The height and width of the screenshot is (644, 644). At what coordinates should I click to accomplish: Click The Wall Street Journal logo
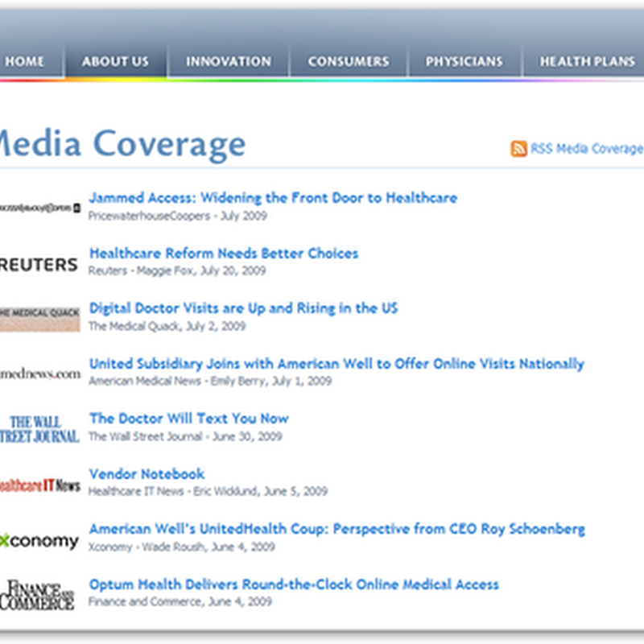click(39, 429)
